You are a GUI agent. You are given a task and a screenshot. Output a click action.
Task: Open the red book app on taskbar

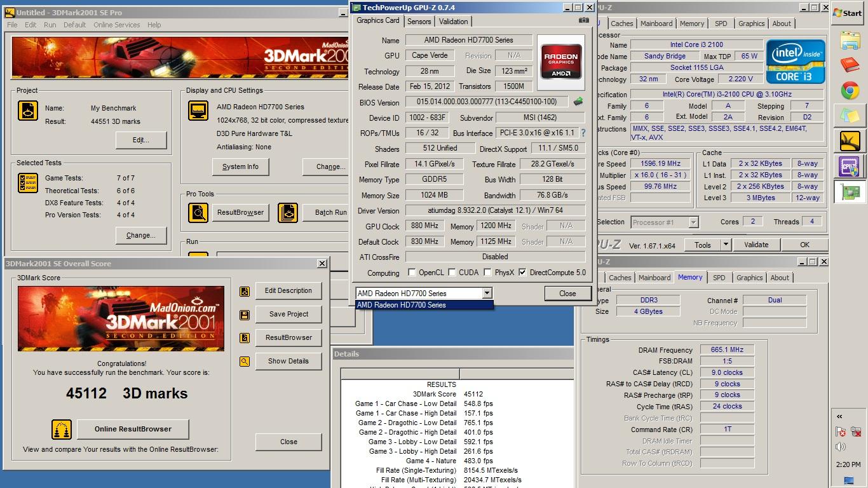point(850,66)
